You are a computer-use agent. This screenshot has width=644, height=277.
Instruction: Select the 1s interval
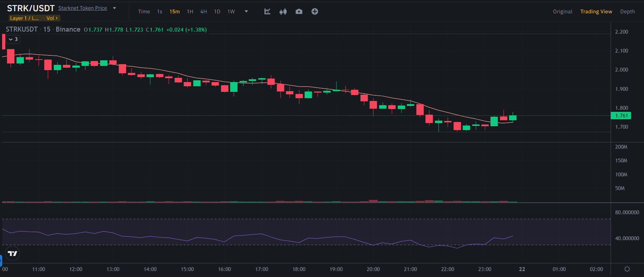click(160, 12)
